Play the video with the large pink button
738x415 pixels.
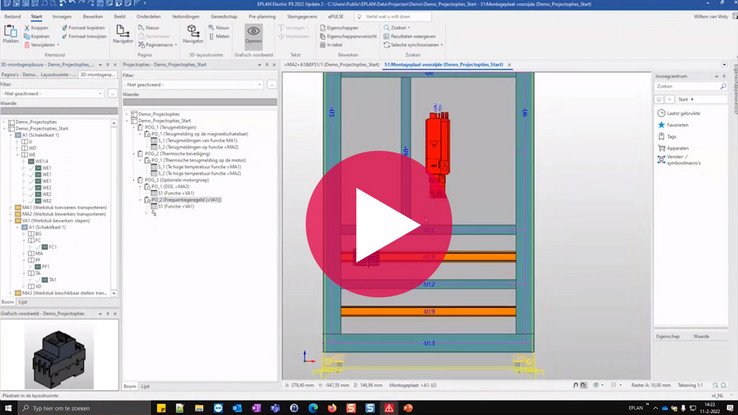(379, 224)
